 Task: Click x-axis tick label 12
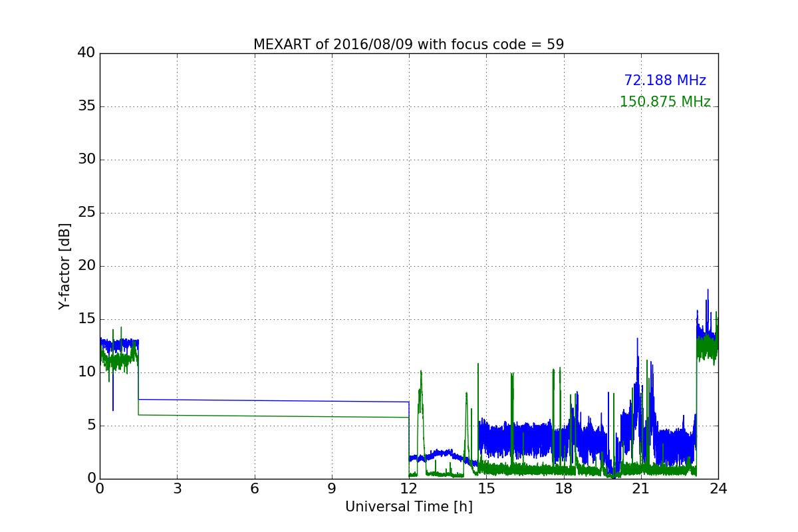[409, 489]
